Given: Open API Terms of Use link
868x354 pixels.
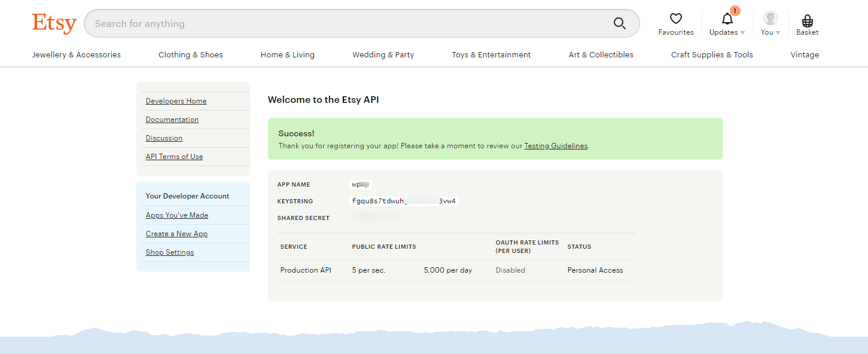Looking at the screenshot, I should click(x=174, y=157).
